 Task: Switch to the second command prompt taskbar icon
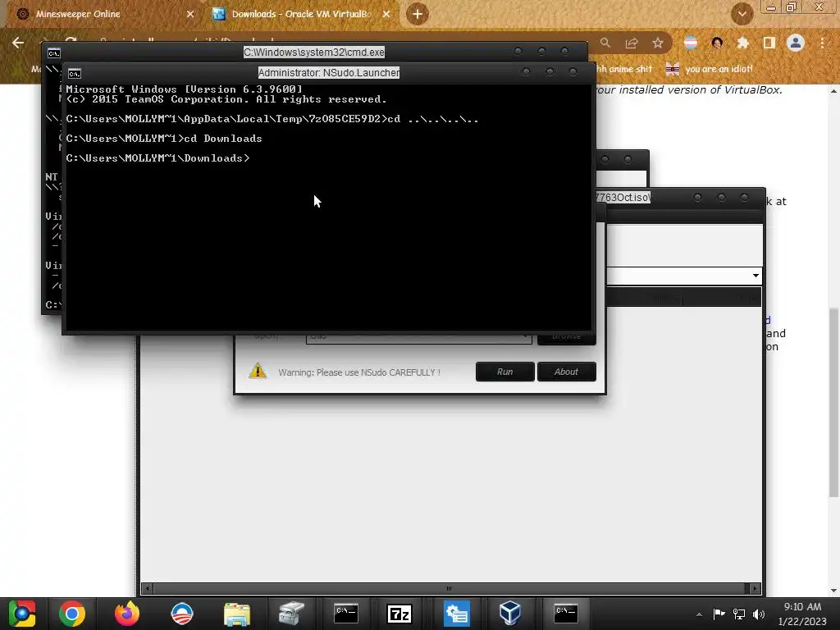pyautogui.click(x=566, y=614)
